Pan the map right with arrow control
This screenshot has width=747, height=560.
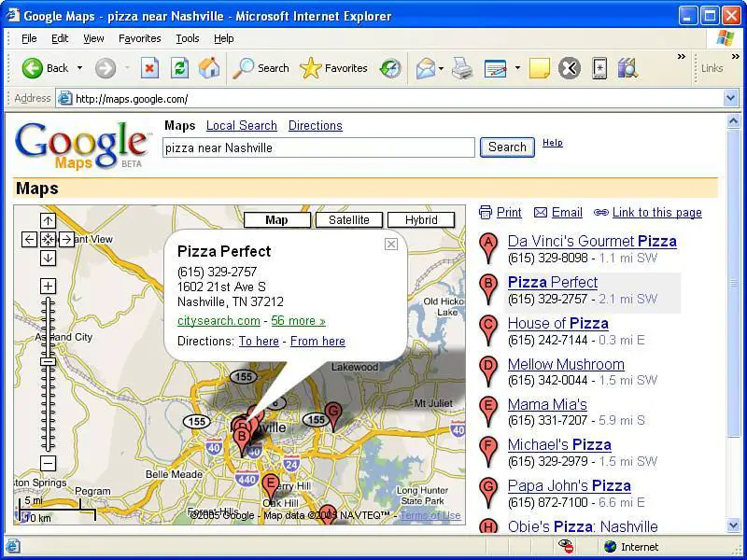pos(66,239)
